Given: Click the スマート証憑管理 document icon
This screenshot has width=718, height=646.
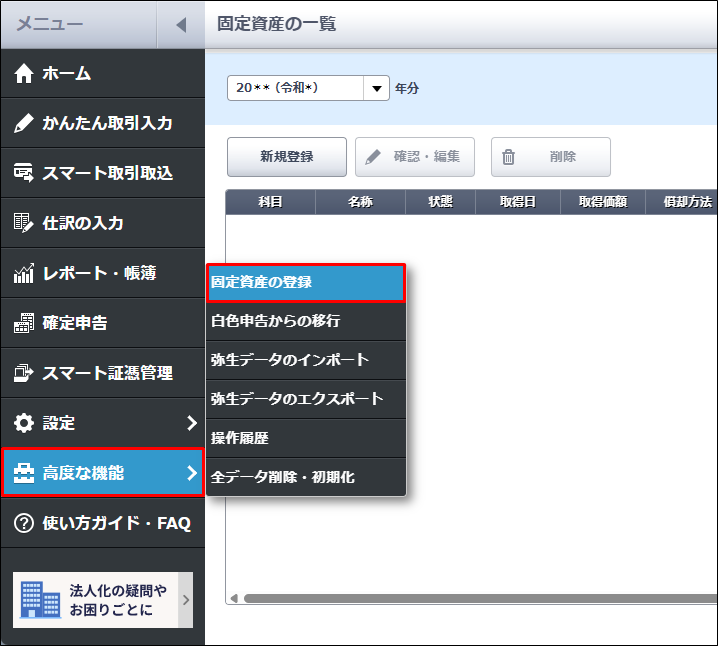Looking at the screenshot, I should [x=24, y=373].
